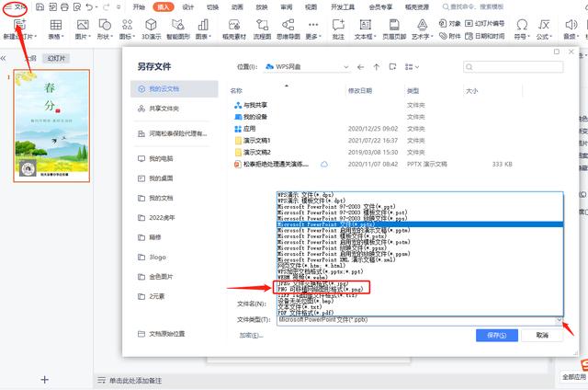This screenshot has height=390, width=588.
Task: Switch to the 开始 ribbon tab
Action: click(139, 7)
